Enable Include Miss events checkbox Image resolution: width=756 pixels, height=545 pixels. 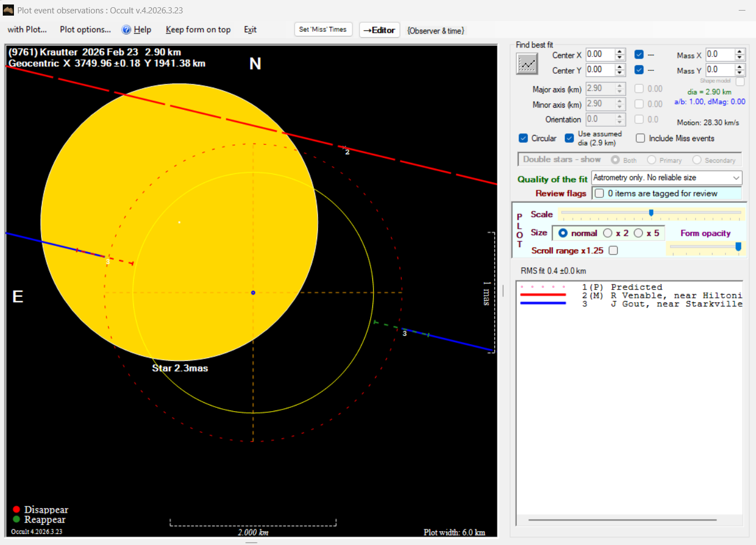pos(641,138)
